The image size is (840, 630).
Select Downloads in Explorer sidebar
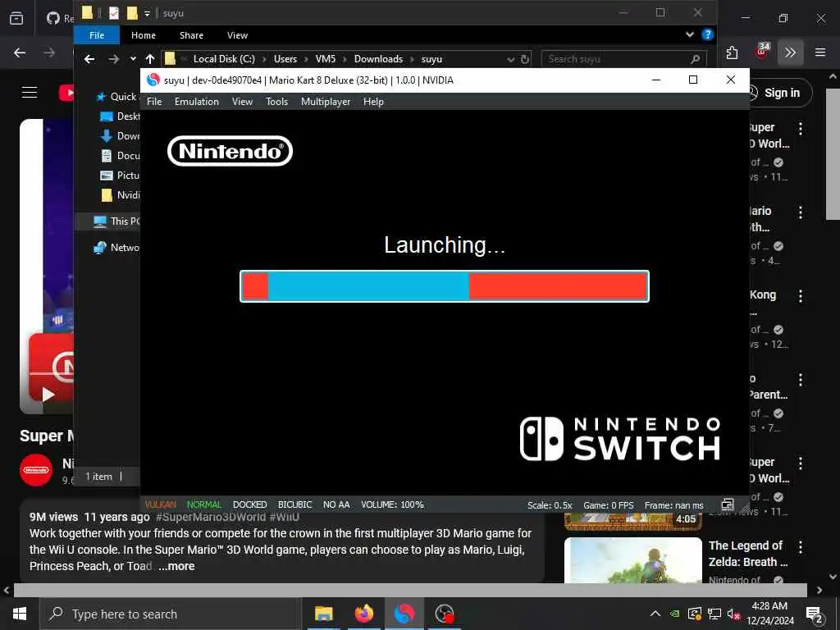point(121,136)
